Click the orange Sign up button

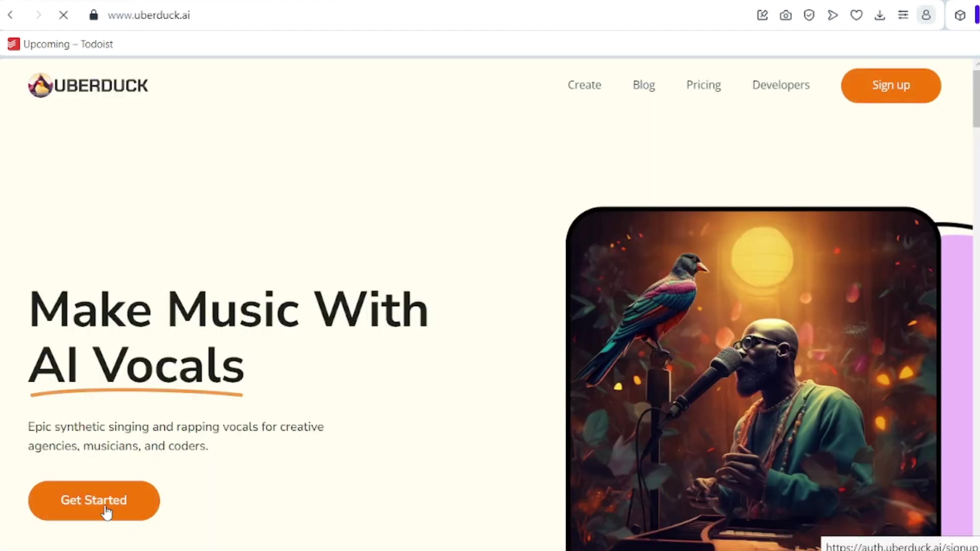pos(891,86)
